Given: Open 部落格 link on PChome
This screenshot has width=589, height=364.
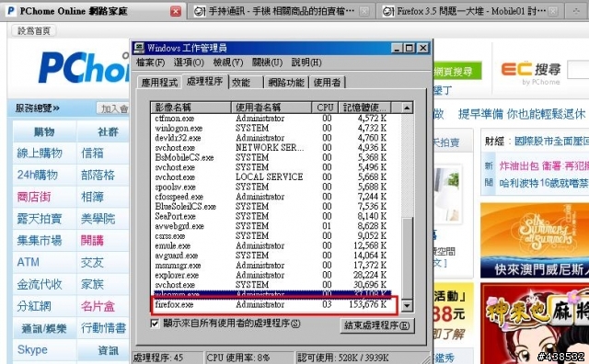Looking at the screenshot, I should pyautogui.click(x=98, y=175).
